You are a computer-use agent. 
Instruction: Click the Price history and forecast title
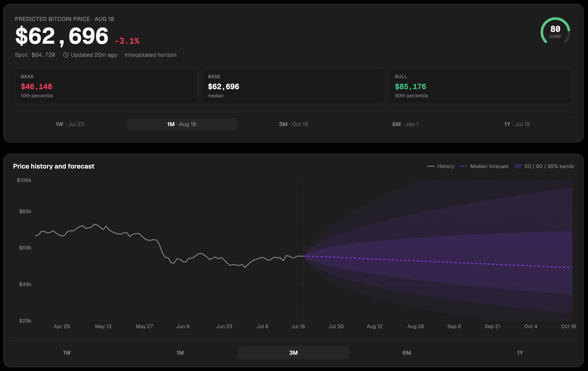click(54, 166)
